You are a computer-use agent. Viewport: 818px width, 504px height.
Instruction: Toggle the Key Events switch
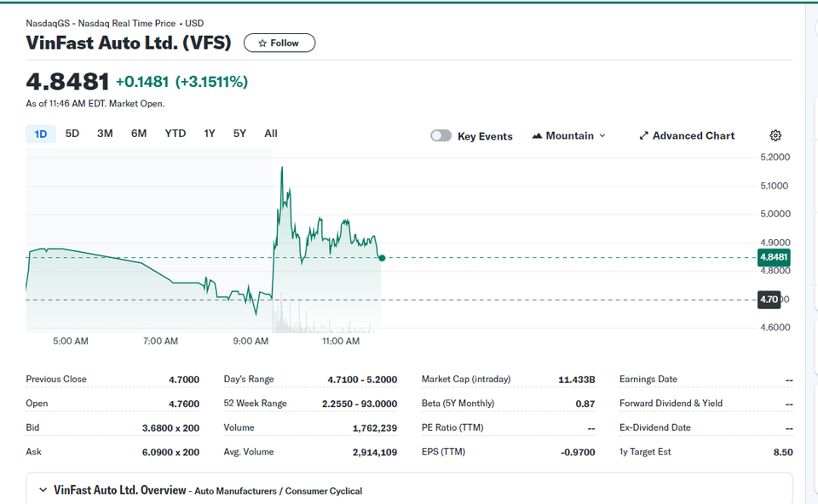coord(441,135)
